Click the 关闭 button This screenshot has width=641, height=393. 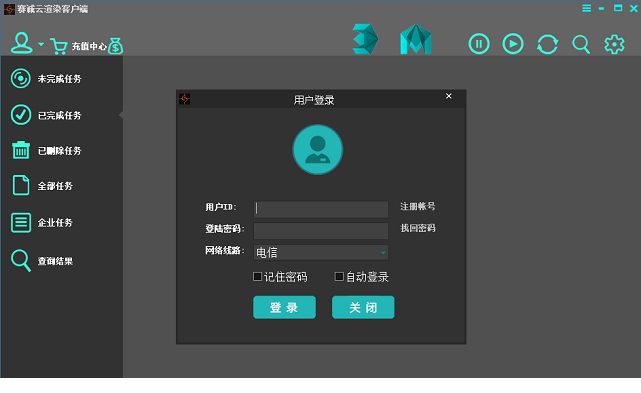tap(363, 307)
